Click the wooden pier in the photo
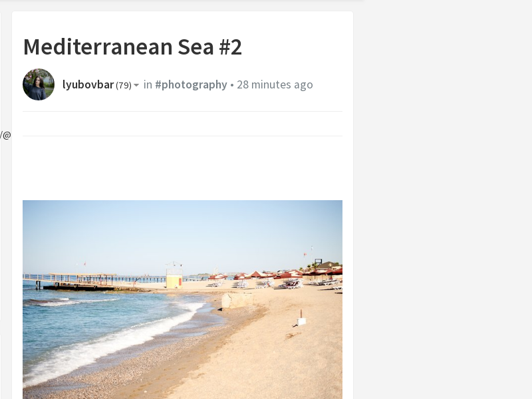532x399 pixels. click(78, 281)
